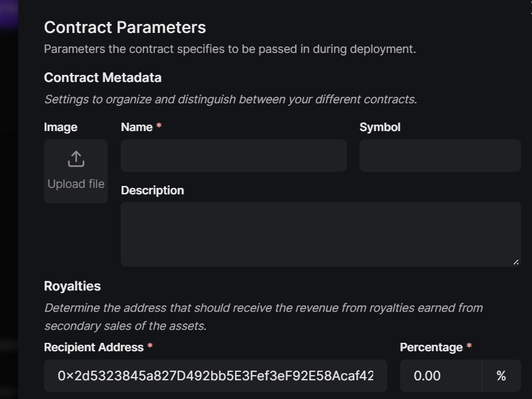Click the Percentage label
This screenshot has height=399, width=532.
tap(431, 347)
